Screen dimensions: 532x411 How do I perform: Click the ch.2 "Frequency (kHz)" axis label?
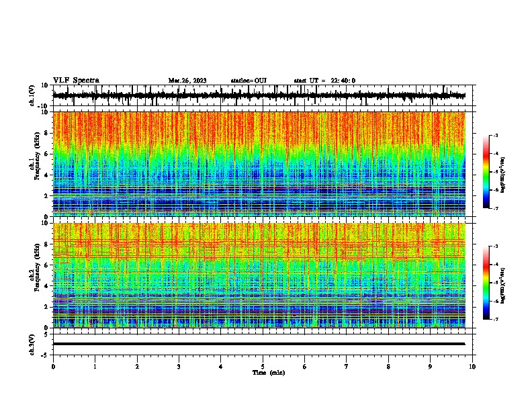(x=37, y=267)
